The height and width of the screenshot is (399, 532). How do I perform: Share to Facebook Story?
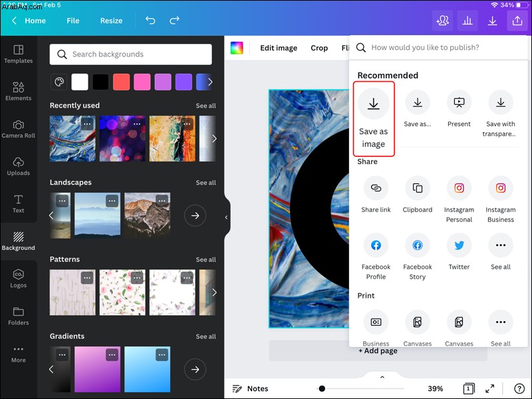pyautogui.click(x=418, y=257)
